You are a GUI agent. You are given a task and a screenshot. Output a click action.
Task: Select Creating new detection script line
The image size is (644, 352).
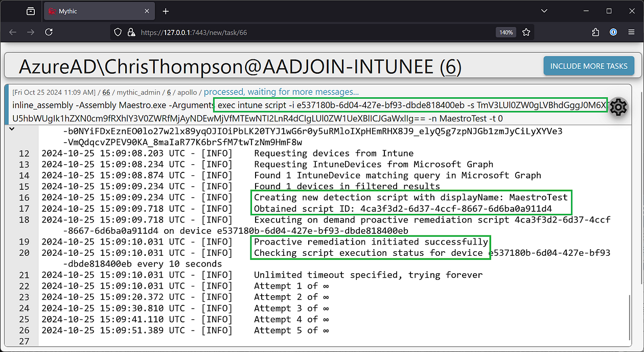[x=411, y=197]
